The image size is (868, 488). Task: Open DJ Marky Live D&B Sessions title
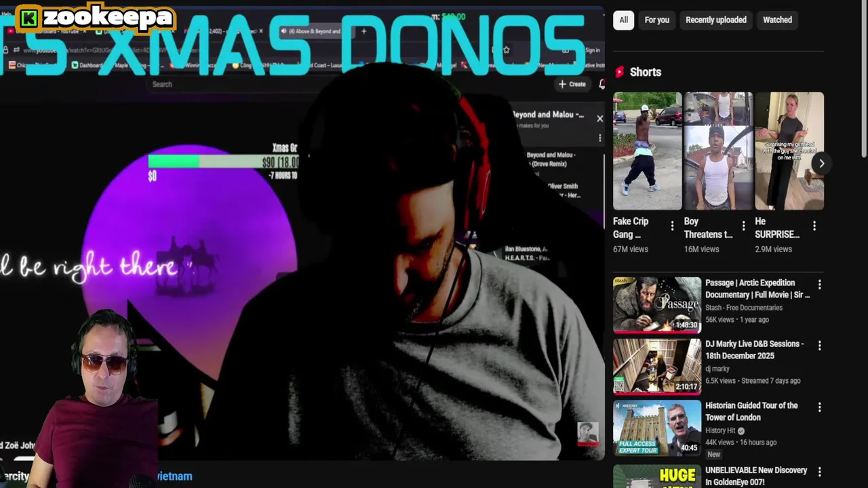tap(754, 350)
